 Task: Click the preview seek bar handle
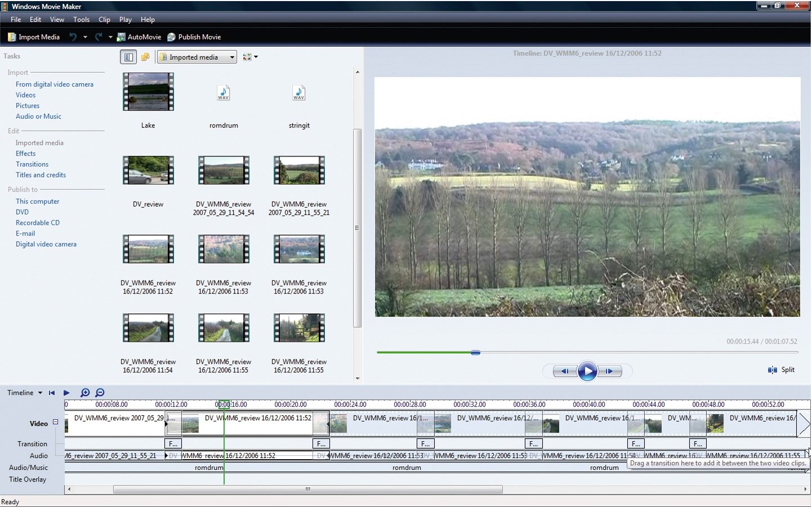pos(475,353)
